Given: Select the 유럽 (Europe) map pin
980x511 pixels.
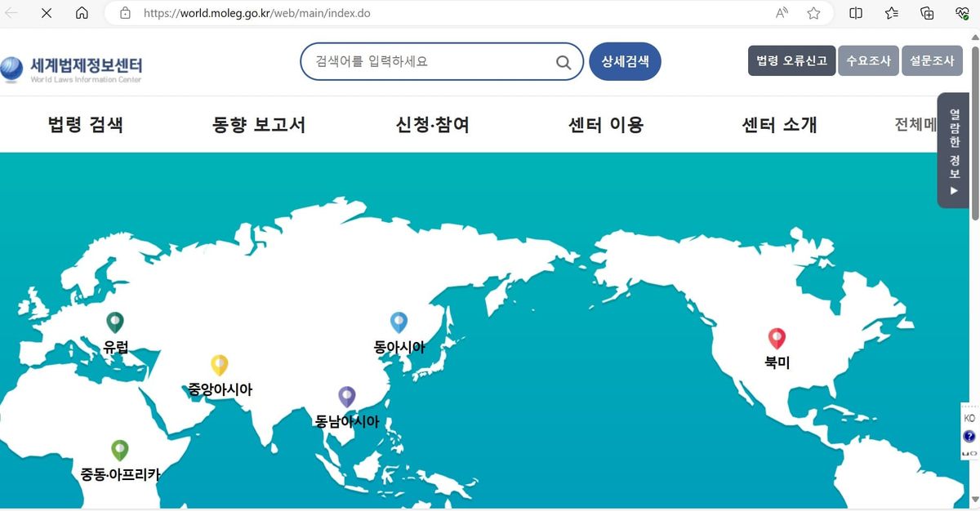Looking at the screenshot, I should (114, 322).
